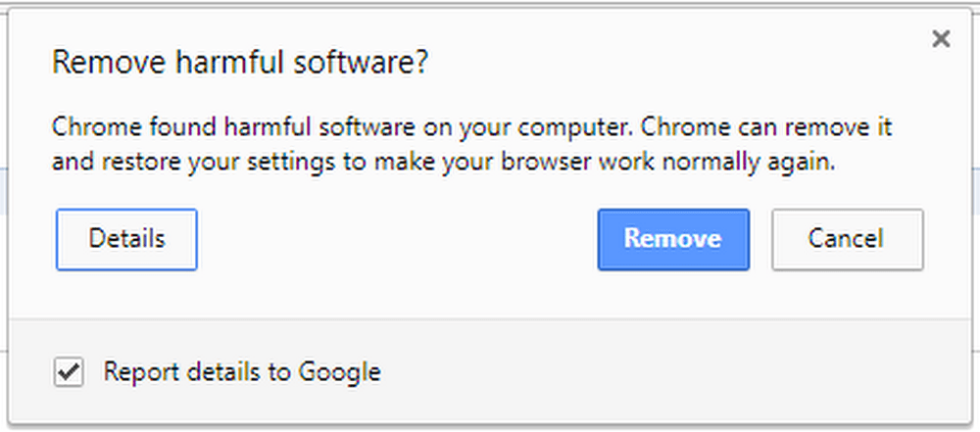Click the line "and restore your settings"
Screen dimensions: 980x432
(x=443, y=163)
